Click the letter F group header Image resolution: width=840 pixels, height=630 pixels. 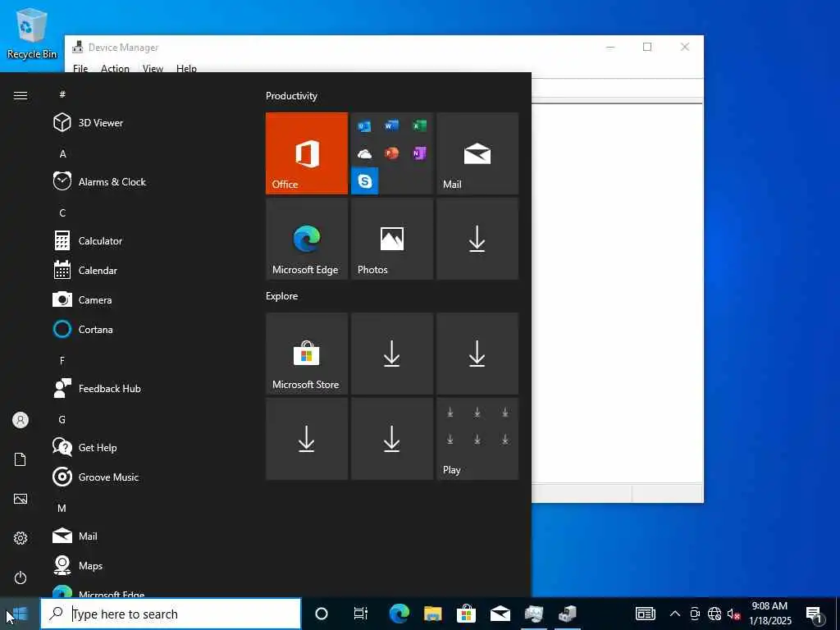[62, 361]
